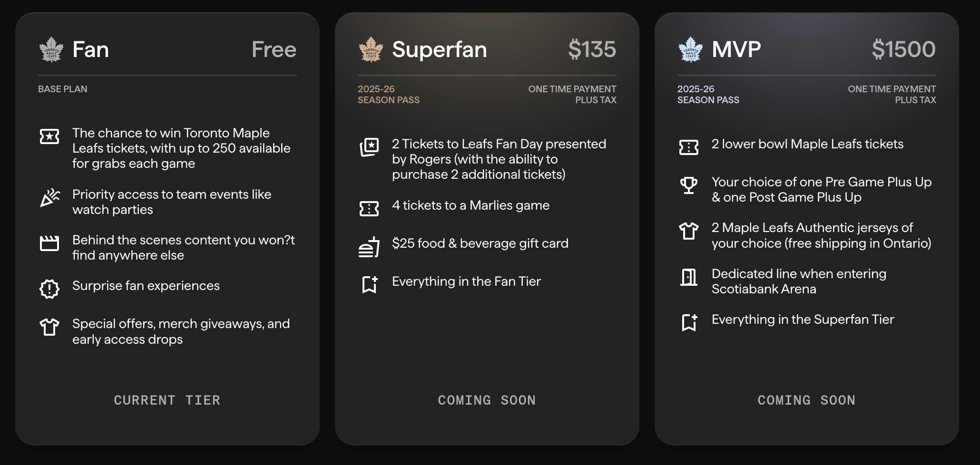Select the Superfan tier title
Screen dimensions: 980x465
tap(439, 49)
